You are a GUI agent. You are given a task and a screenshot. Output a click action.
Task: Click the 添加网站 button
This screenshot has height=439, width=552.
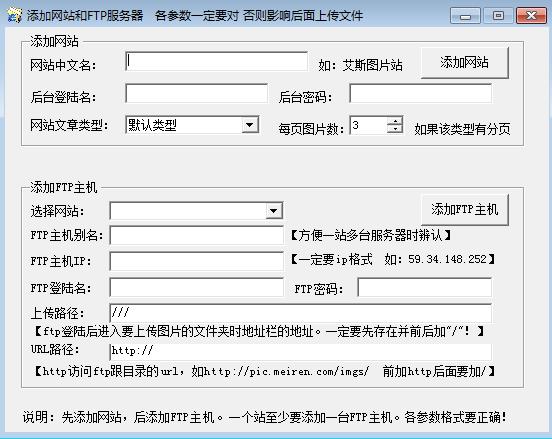tap(465, 63)
